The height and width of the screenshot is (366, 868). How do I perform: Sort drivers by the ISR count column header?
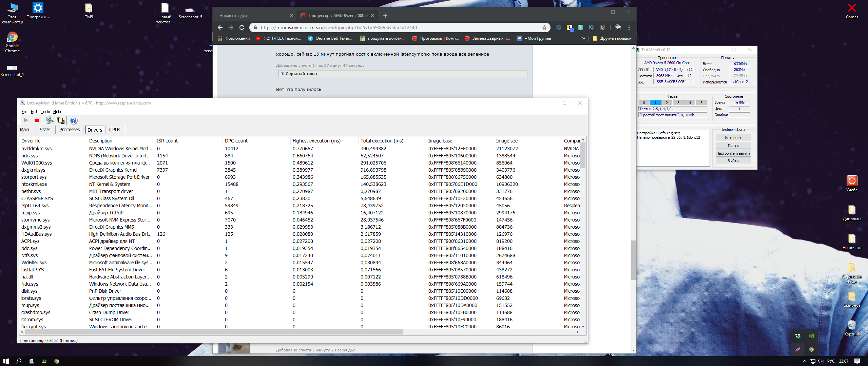click(189, 141)
